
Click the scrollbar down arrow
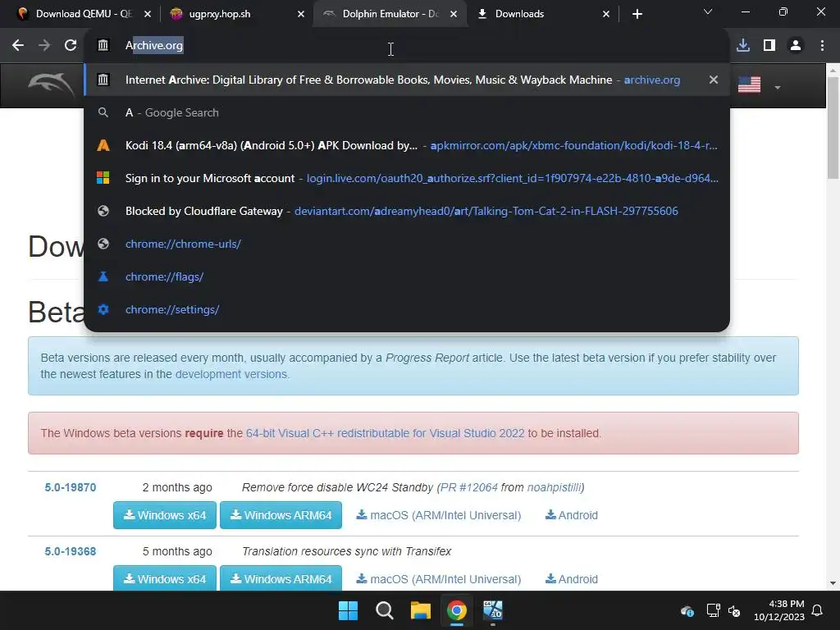tap(833, 583)
